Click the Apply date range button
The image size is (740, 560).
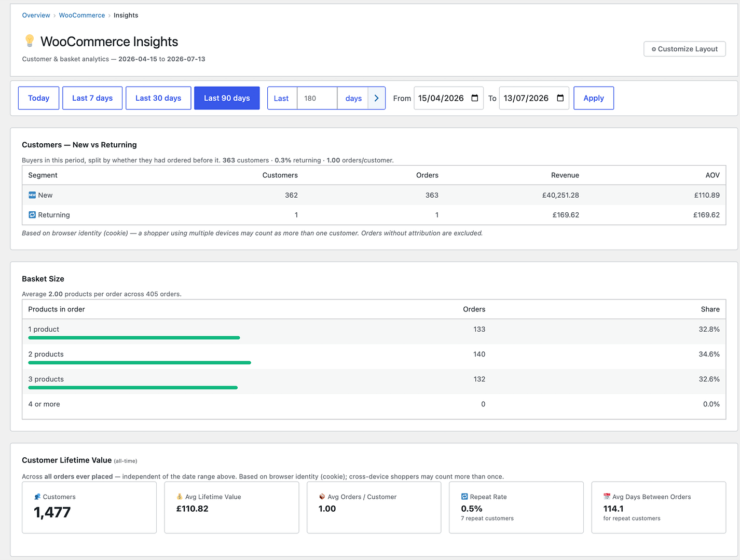click(594, 98)
